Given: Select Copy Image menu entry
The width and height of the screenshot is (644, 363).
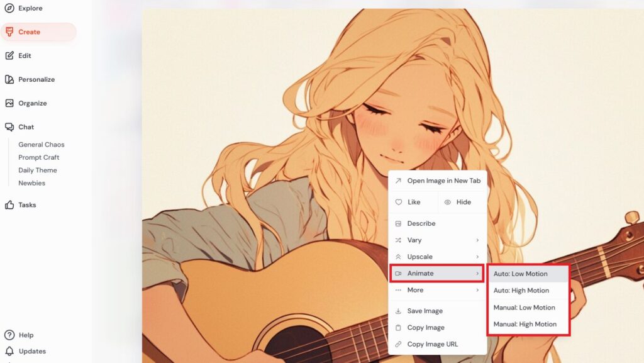Looking at the screenshot, I should coord(438,328).
